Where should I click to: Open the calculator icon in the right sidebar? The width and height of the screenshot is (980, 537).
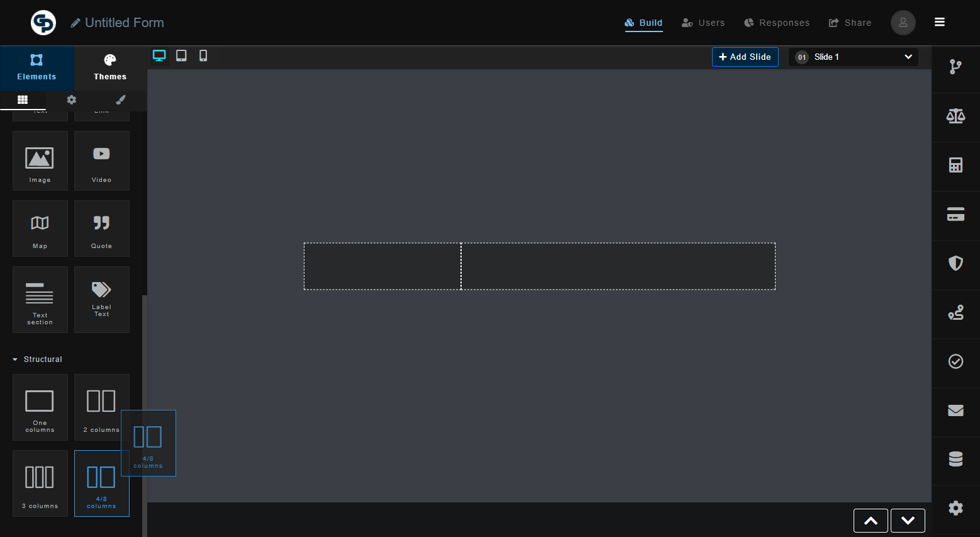pos(955,165)
